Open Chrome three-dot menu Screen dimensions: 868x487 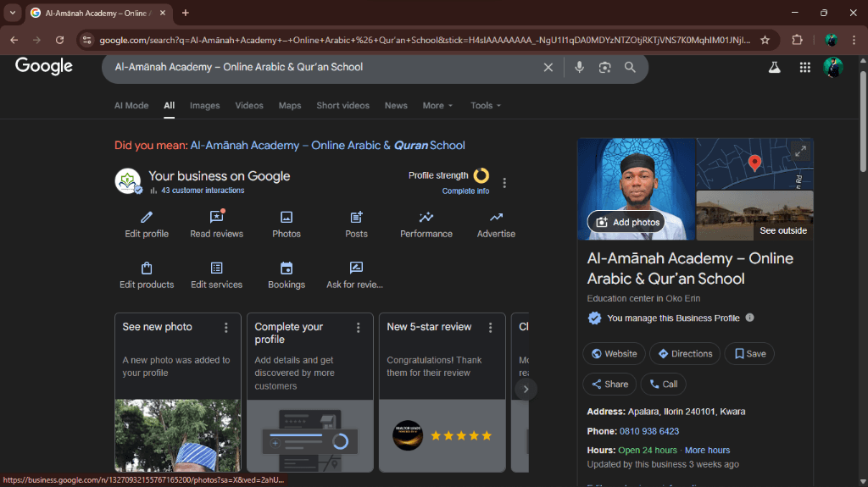(854, 40)
